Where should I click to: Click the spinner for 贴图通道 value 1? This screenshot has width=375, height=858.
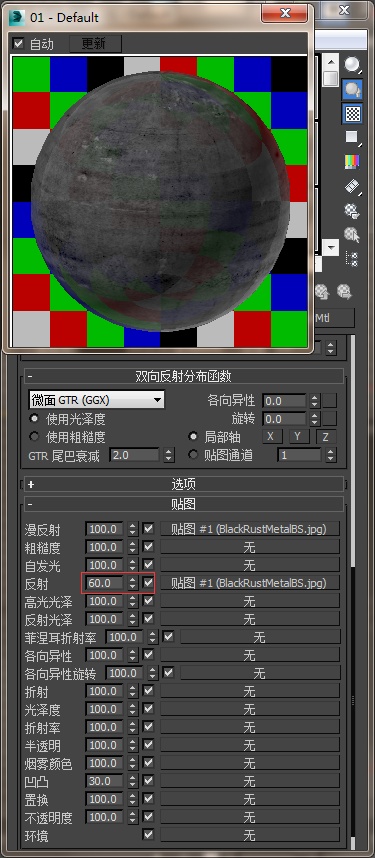[330, 455]
